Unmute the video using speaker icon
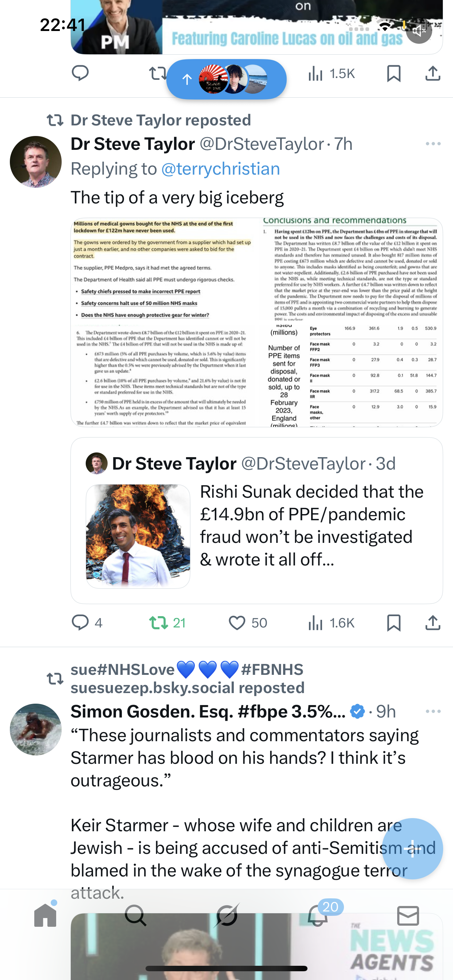453x980 pixels. pos(419,31)
